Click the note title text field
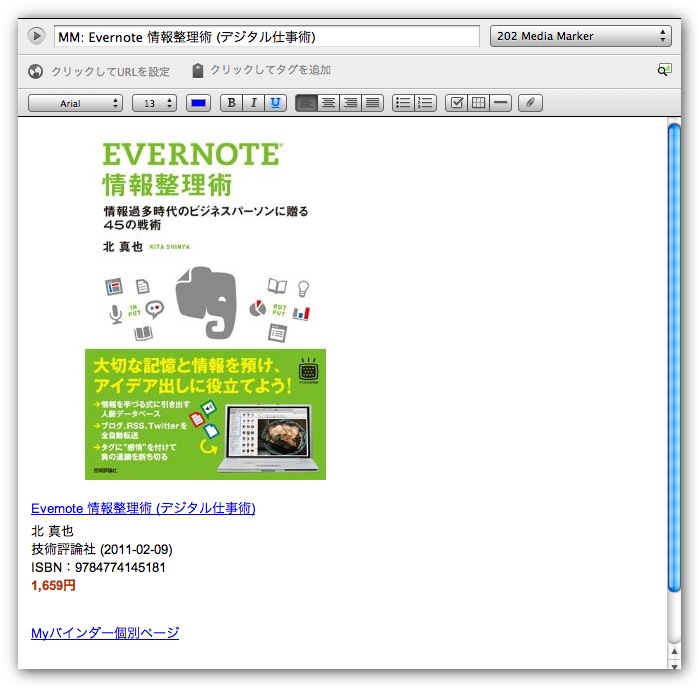This screenshot has width=699, height=687. click(266, 37)
